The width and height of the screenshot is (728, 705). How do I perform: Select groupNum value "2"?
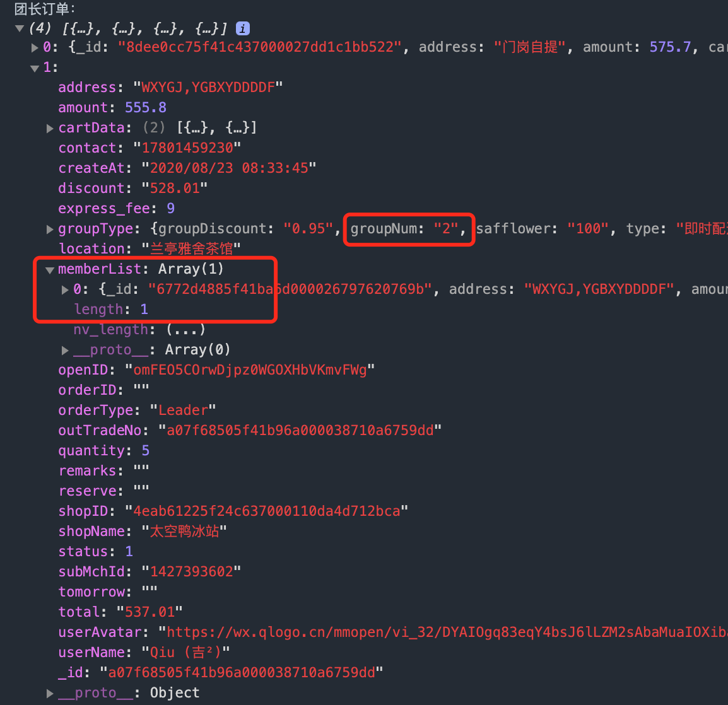pos(446,229)
